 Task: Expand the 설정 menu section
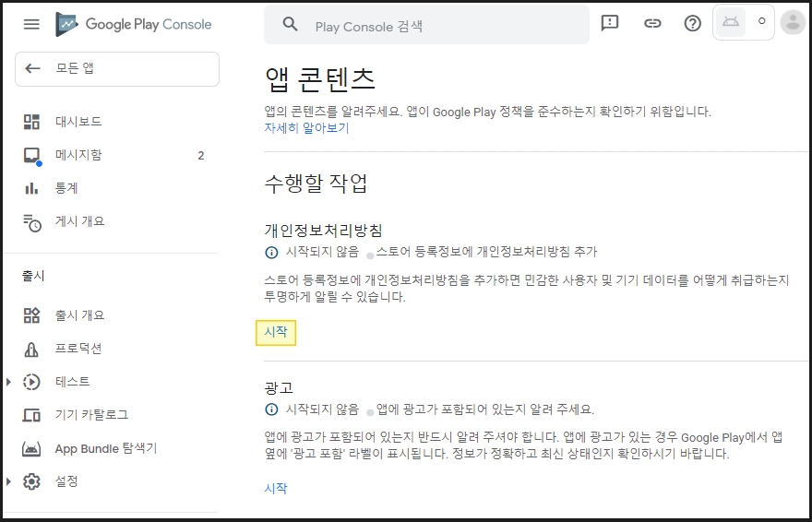pos(9,481)
